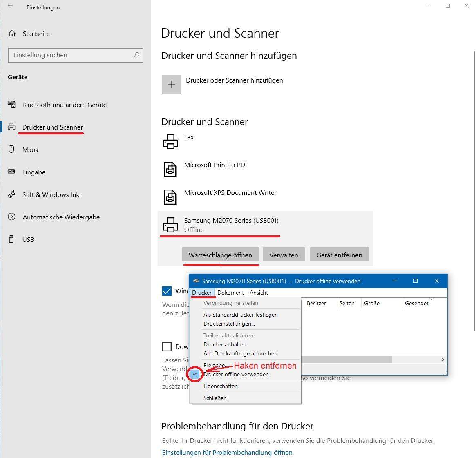The image size is (476, 458).
Task: Enable the Download over metered connections checkbox
Action: pyautogui.click(x=167, y=346)
